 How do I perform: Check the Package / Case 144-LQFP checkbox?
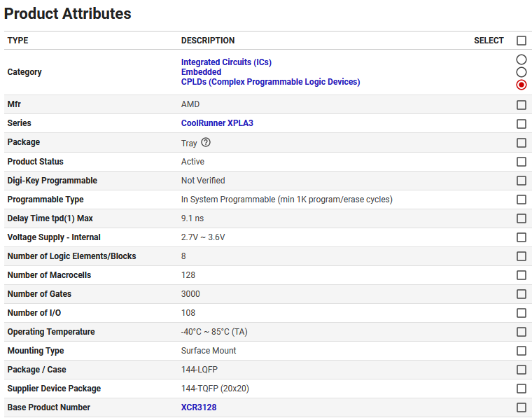coord(521,370)
